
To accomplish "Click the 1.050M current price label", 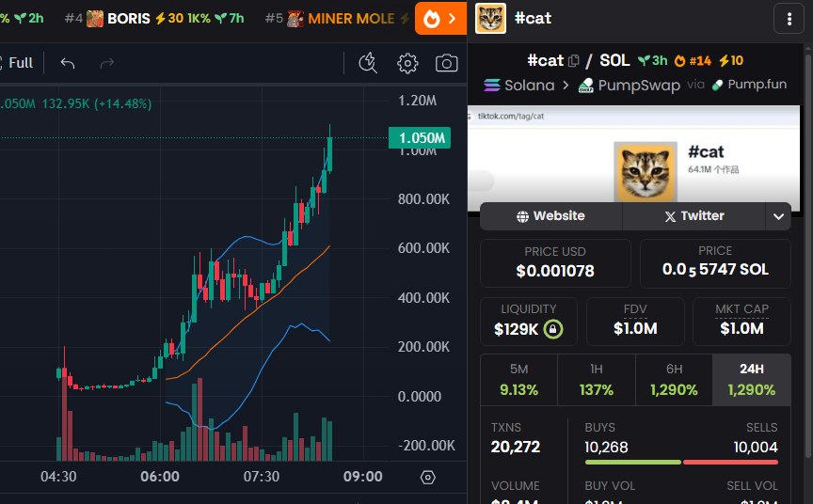I will pos(420,138).
